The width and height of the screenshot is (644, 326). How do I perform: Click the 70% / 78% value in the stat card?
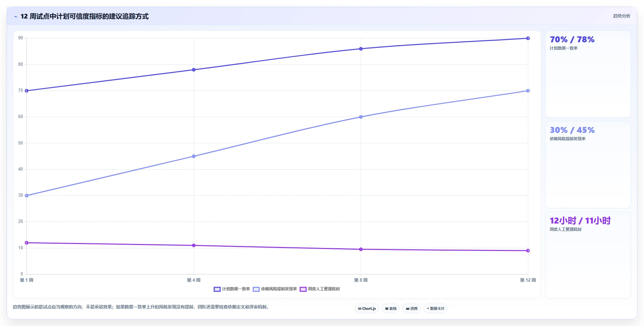click(572, 40)
